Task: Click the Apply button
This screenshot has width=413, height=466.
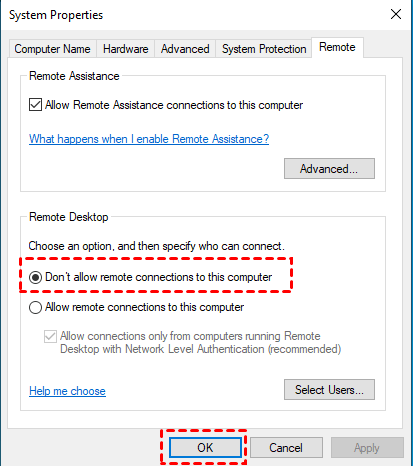Action: tap(367, 448)
